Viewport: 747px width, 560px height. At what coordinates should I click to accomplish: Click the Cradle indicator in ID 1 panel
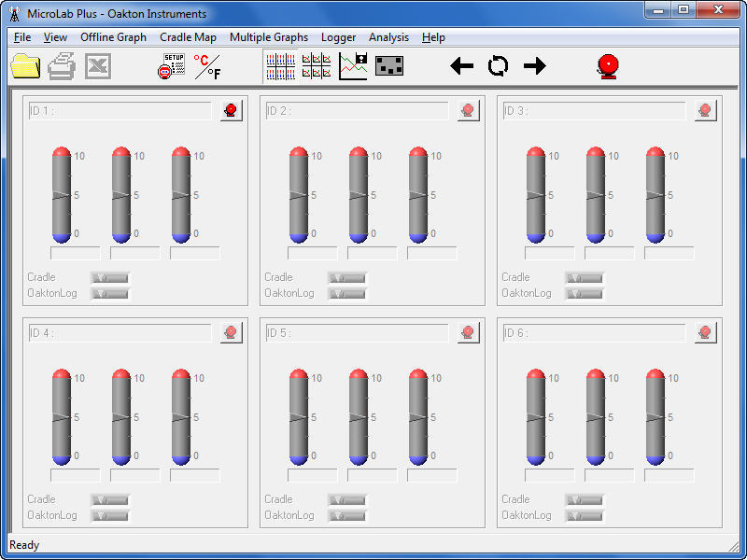109,277
